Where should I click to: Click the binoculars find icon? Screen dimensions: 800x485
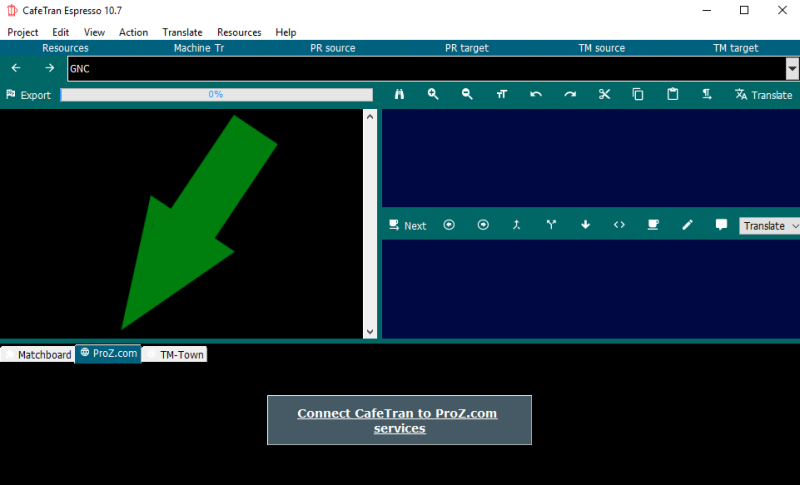[x=399, y=94]
